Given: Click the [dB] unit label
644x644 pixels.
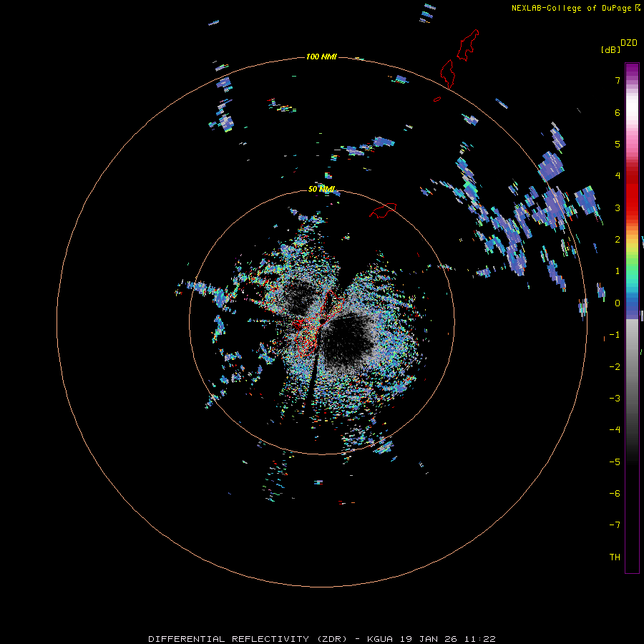Looking at the screenshot, I should [x=610, y=50].
